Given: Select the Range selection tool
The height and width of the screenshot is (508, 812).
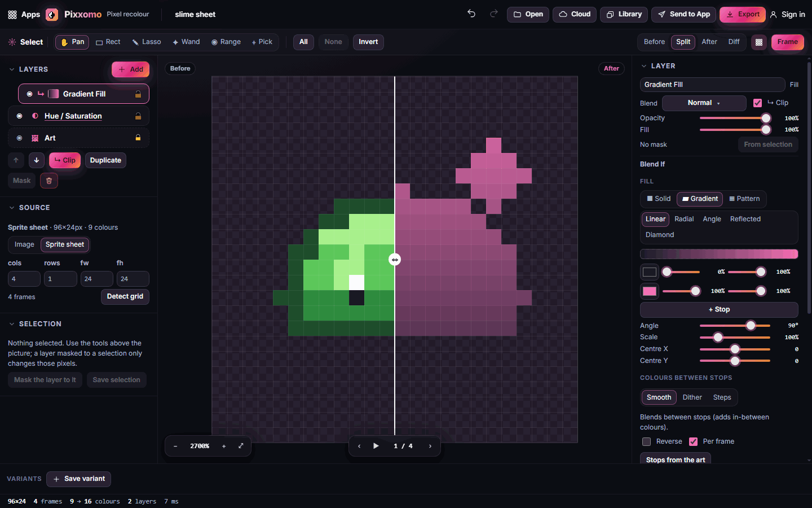Looking at the screenshot, I should (x=226, y=42).
